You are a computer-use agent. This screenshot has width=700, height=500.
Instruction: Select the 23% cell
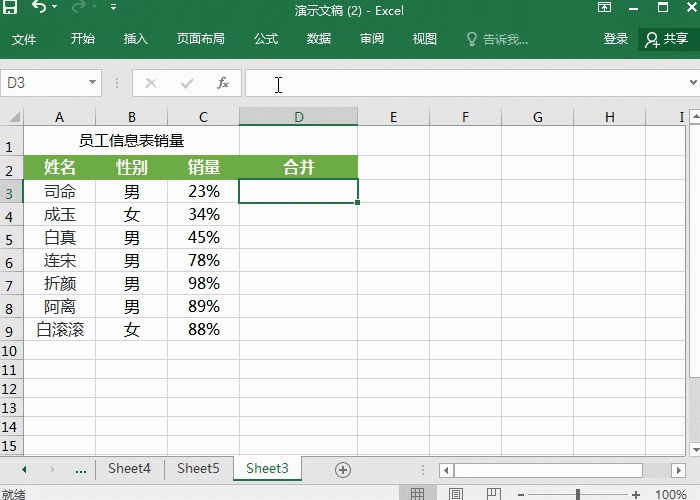[204, 192]
